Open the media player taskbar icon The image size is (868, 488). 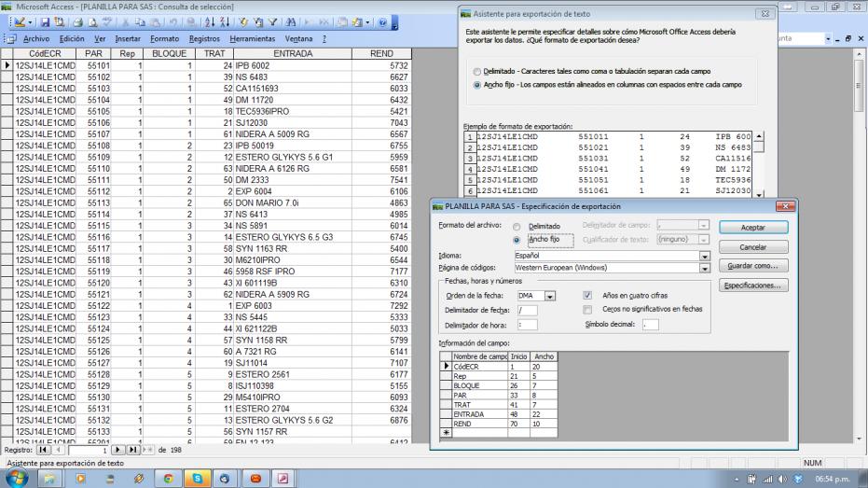click(81, 478)
